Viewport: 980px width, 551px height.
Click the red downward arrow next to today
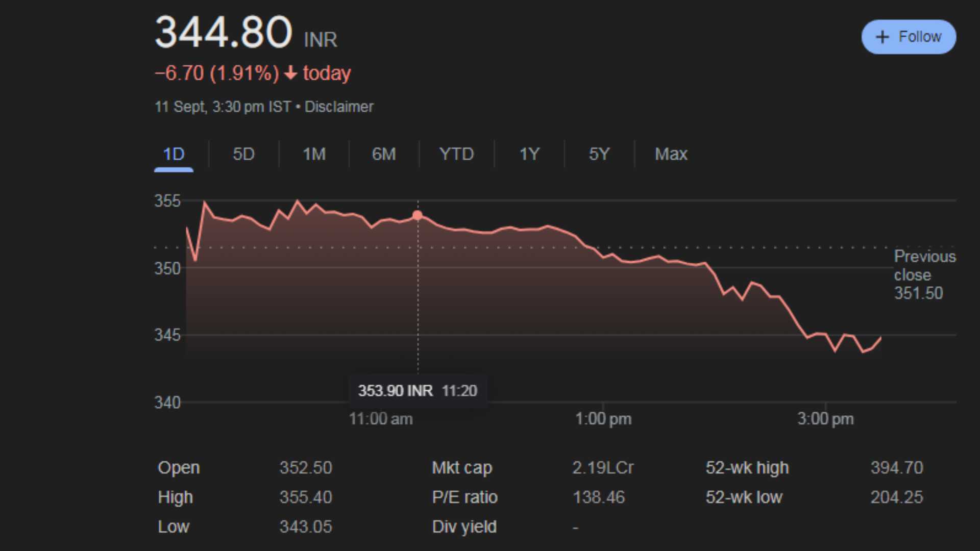[x=290, y=73]
